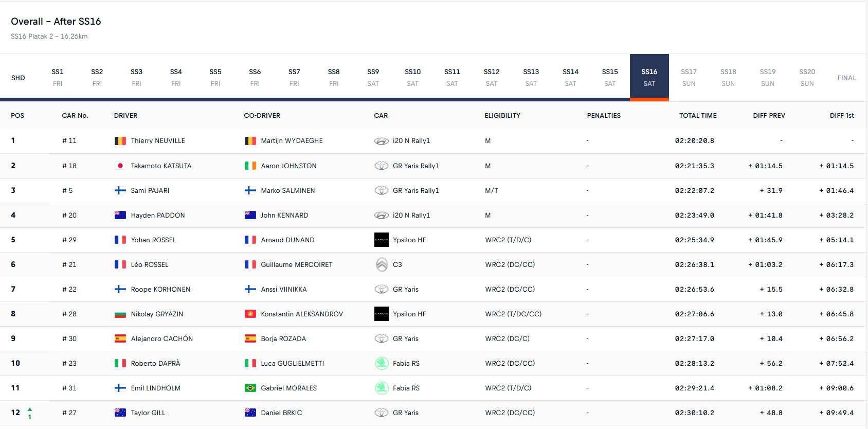Click green position-gain arrow at position 12
This screenshot has height=429, width=868.
click(x=30, y=410)
